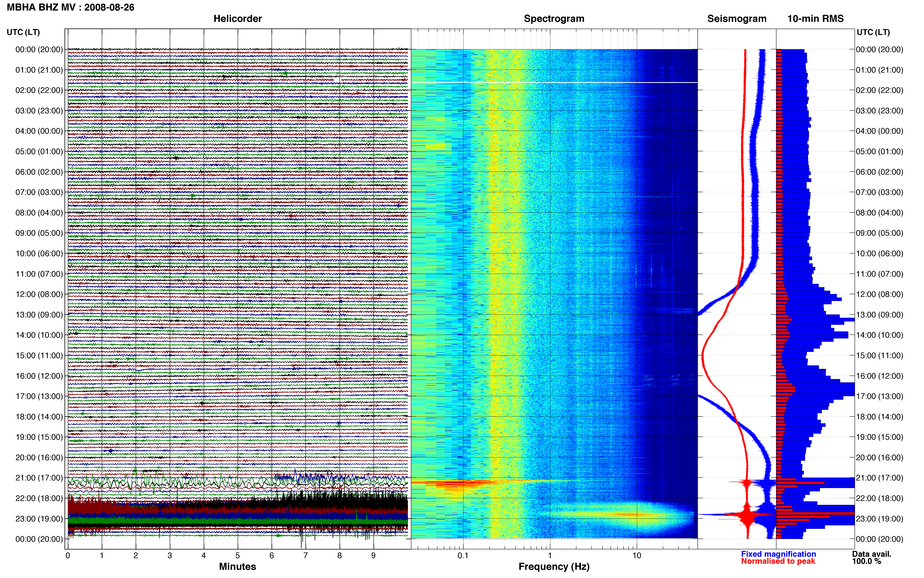
Task: Click right-side time label '17:00 (13:00)'
Action: point(880,396)
